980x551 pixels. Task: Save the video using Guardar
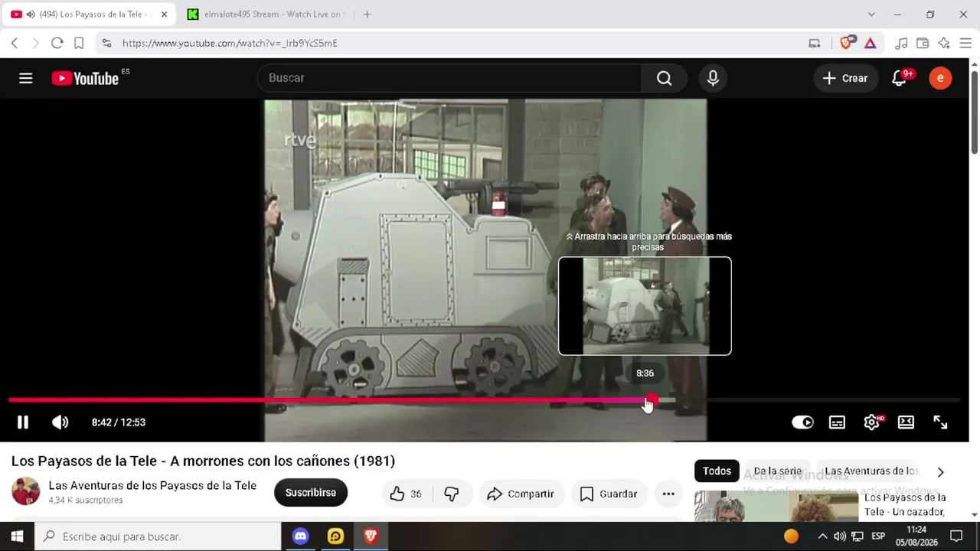(x=609, y=494)
